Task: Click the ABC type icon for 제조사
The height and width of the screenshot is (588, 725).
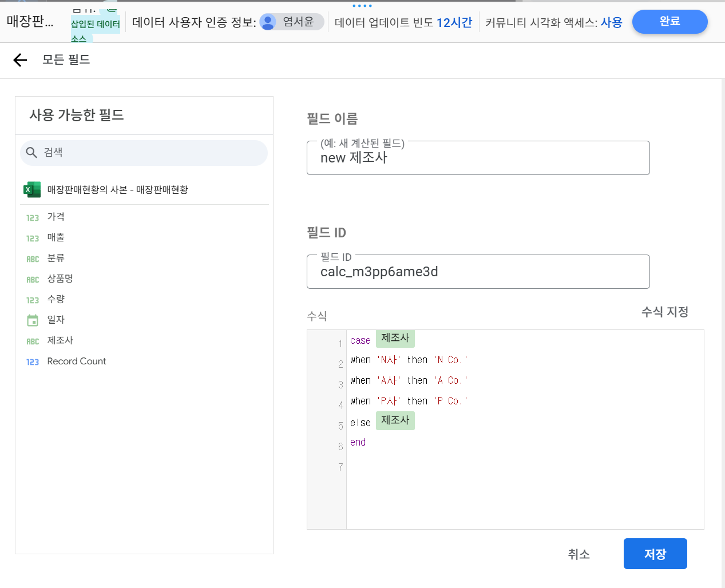Action: [x=33, y=341]
